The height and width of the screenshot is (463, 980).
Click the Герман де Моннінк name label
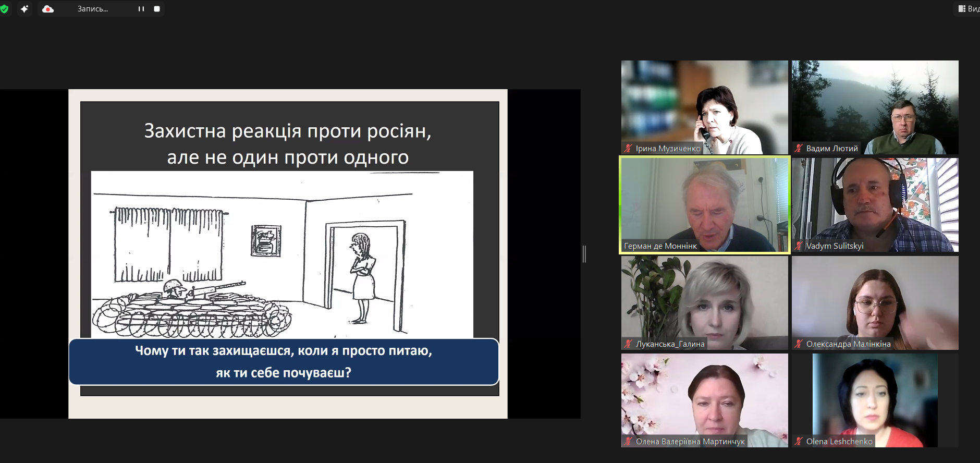660,246
